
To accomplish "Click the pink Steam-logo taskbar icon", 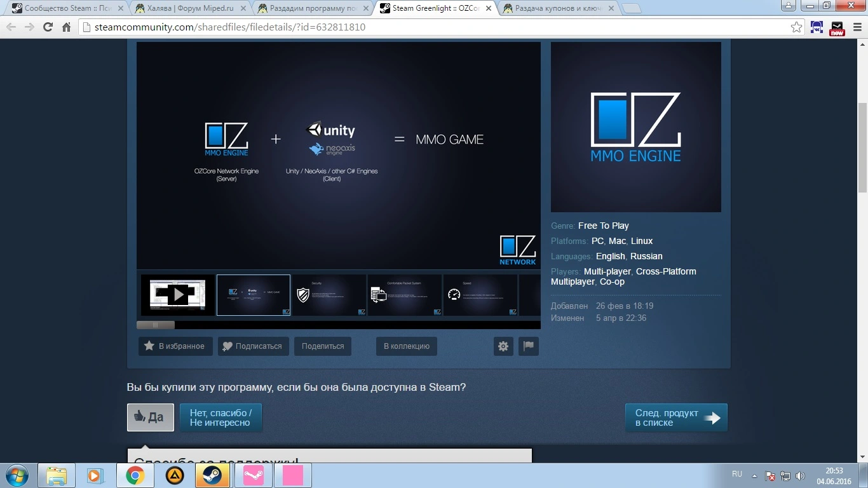I will [253, 475].
